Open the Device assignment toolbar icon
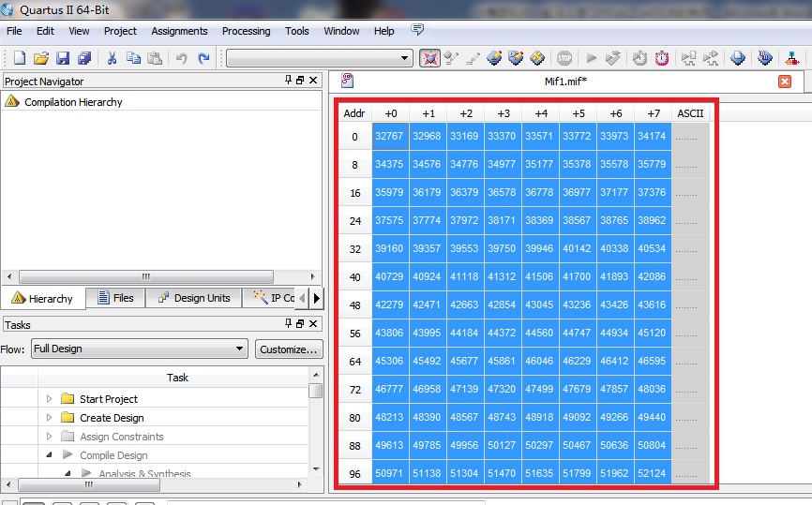 pos(451,58)
